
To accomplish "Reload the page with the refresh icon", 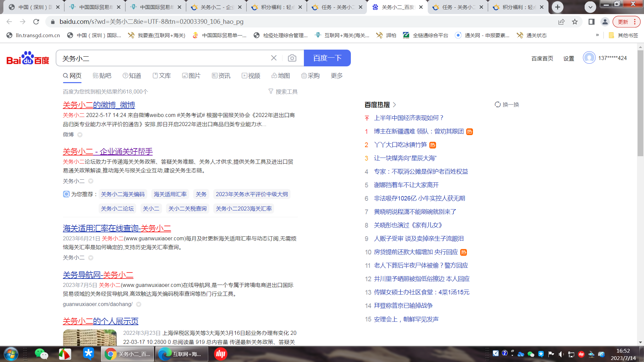I will [x=36, y=22].
